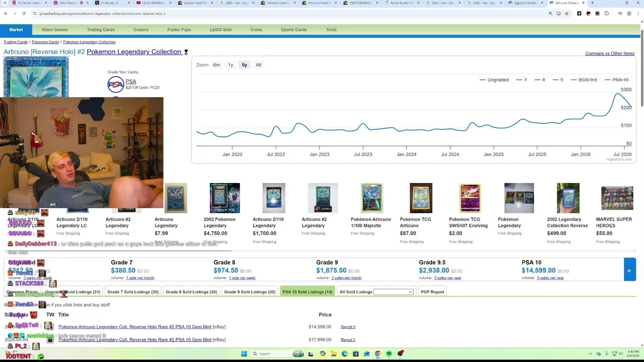Toggle the PSA 10 chart series

(x=616, y=80)
